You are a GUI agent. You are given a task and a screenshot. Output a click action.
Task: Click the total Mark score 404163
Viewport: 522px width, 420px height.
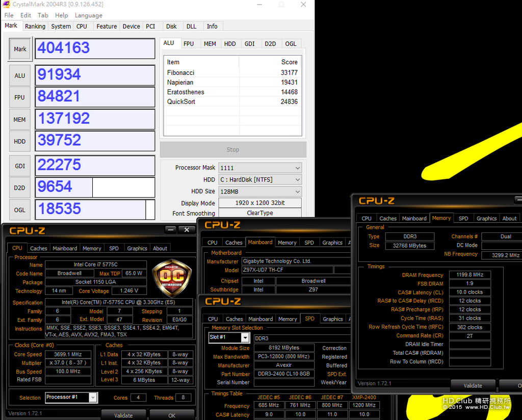[x=95, y=48]
